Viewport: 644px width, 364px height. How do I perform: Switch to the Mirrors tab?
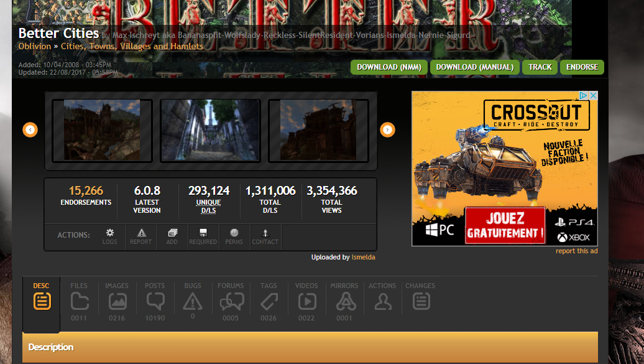[344, 302]
